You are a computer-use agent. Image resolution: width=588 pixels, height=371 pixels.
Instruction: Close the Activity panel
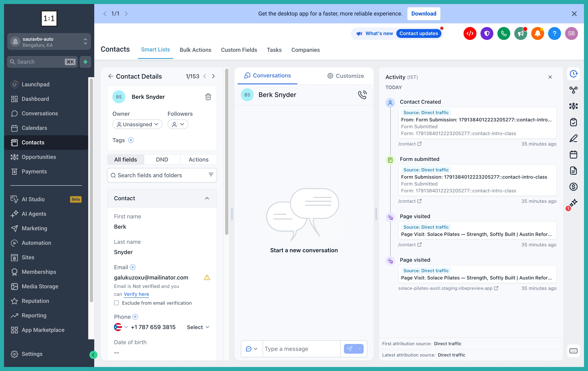click(550, 77)
